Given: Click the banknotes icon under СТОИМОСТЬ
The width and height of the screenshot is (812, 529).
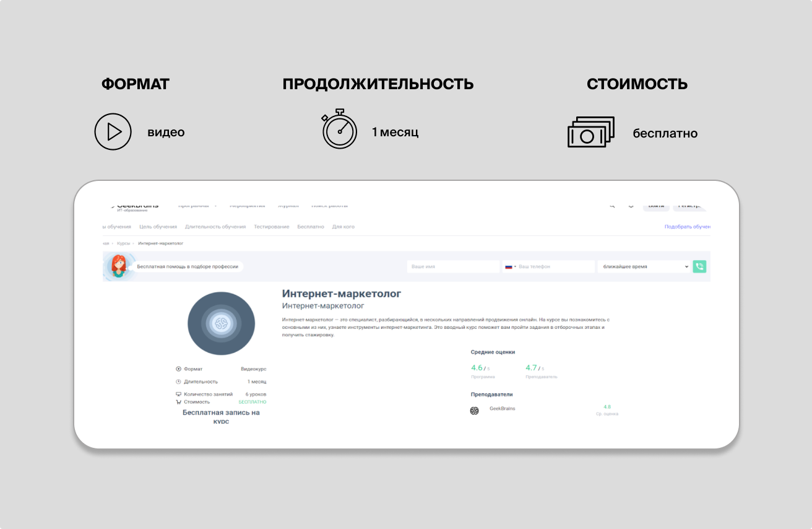Looking at the screenshot, I should [591, 131].
